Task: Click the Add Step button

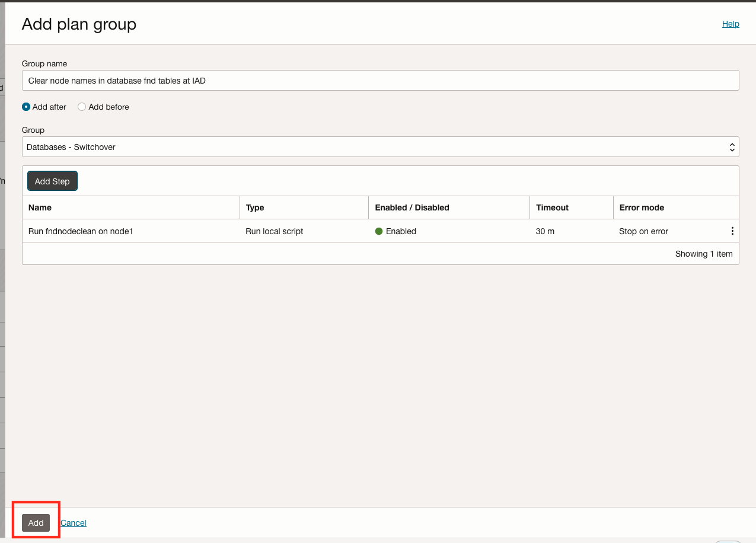Action: tap(52, 181)
